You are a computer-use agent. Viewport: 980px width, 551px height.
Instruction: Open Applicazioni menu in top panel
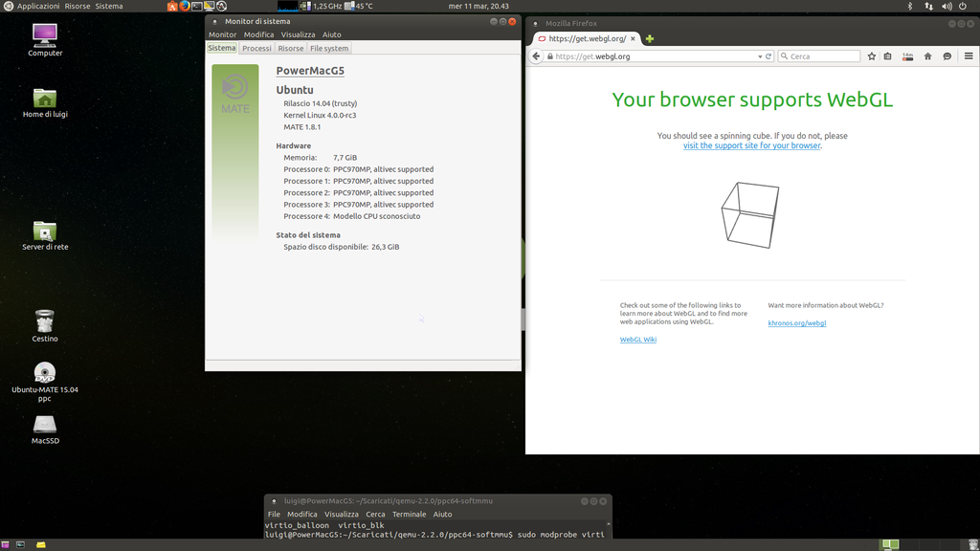tap(38, 7)
